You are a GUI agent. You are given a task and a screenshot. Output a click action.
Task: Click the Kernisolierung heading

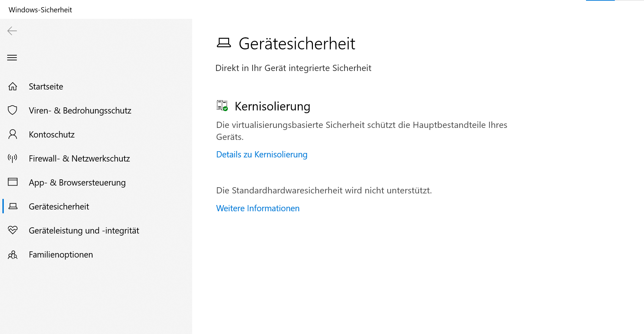coord(272,106)
